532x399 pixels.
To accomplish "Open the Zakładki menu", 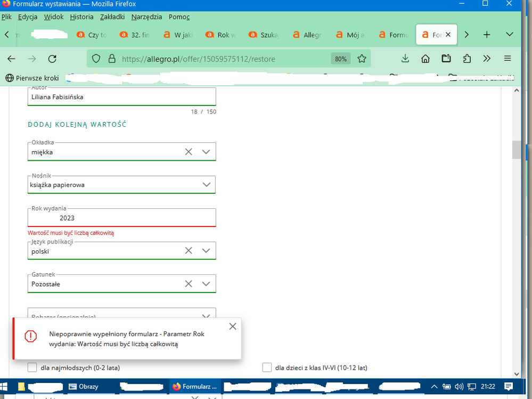I will click(x=111, y=17).
